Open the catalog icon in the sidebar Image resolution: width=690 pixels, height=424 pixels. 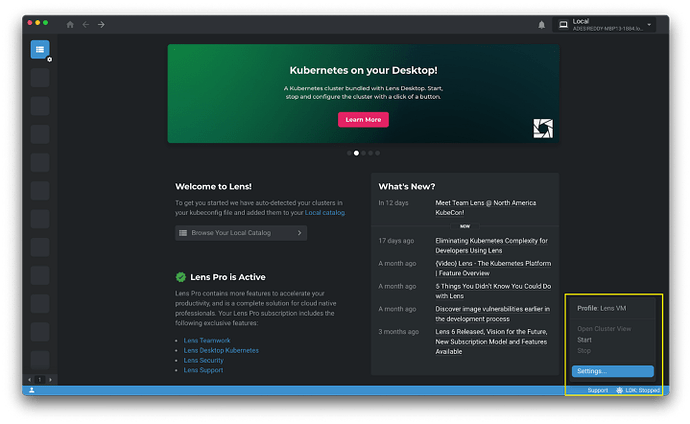point(39,48)
